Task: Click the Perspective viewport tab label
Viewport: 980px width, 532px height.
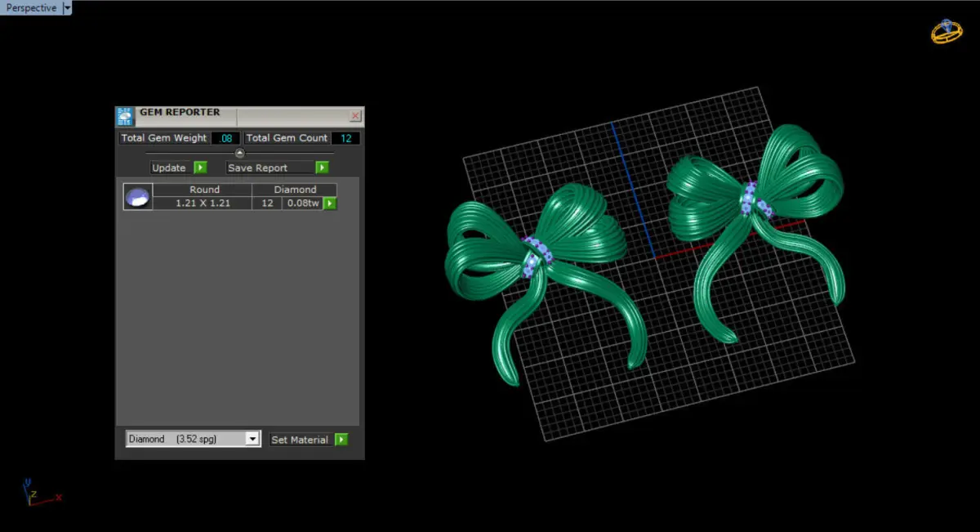Action: [31, 7]
